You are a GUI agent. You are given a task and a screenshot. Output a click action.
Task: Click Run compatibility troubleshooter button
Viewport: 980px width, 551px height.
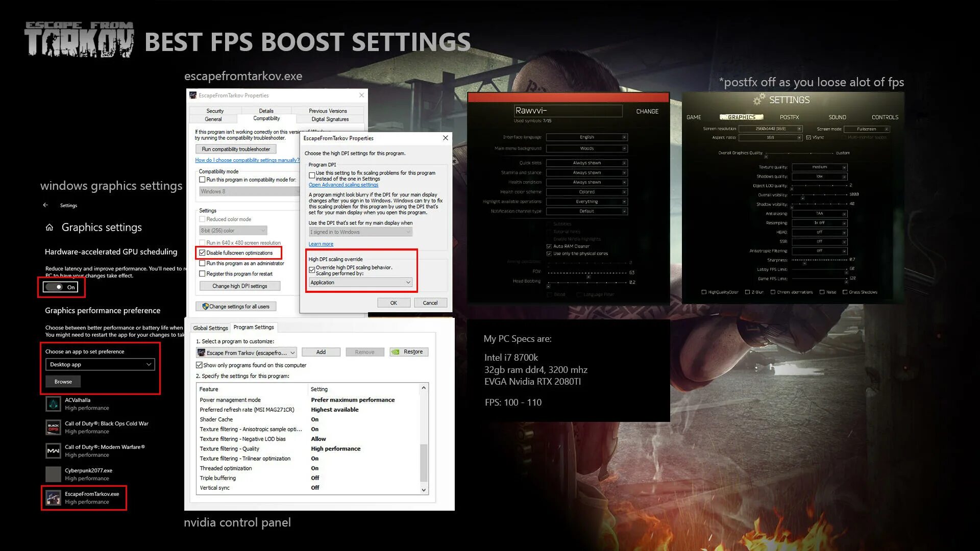236,149
